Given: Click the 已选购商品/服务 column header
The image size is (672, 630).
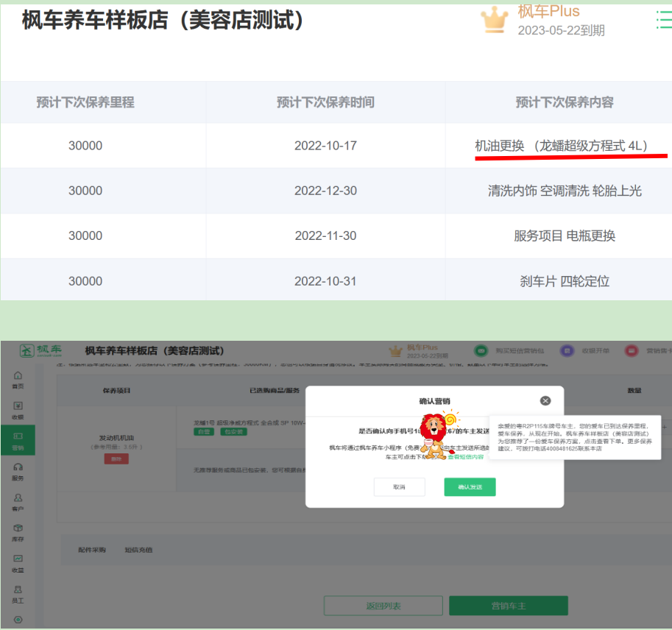Looking at the screenshot, I should tap(275, 390).
